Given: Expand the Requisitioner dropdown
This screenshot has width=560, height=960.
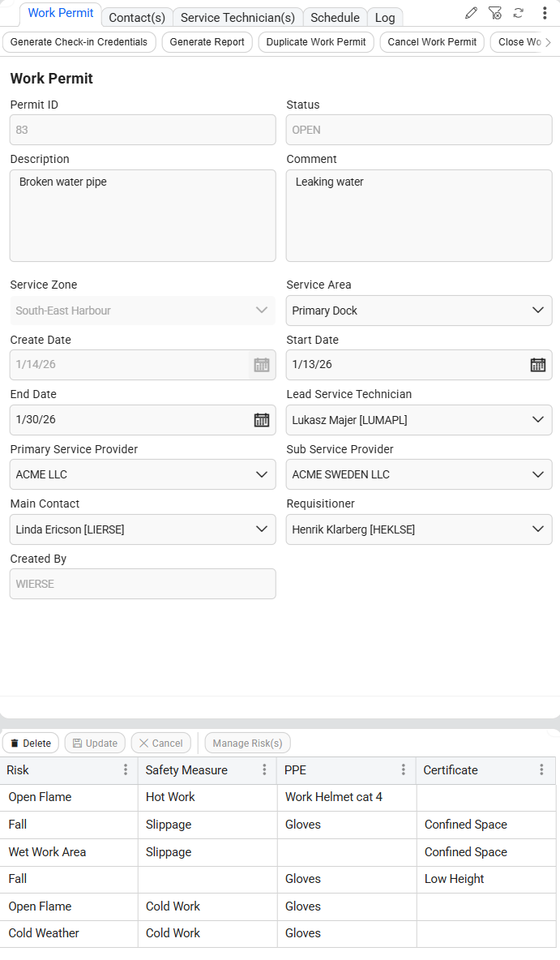Looking at the screenshot, I should pyautogui.click(x=537, y=529).
